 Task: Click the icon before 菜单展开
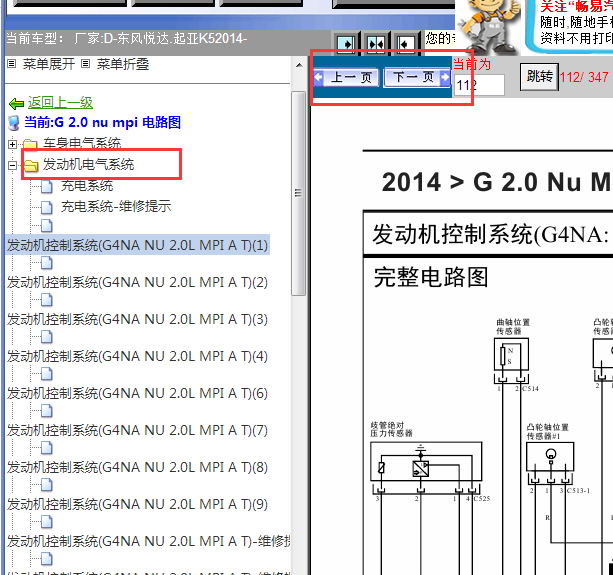[12, 63]
